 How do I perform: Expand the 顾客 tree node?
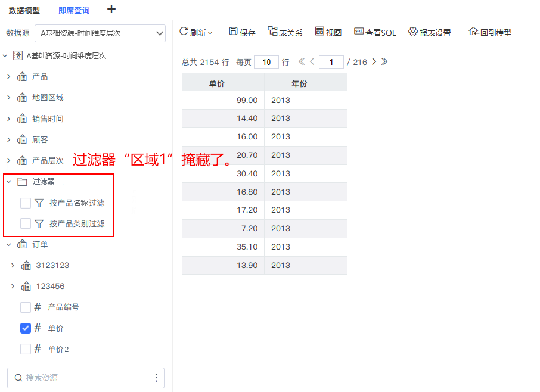(x=8, y=139)
